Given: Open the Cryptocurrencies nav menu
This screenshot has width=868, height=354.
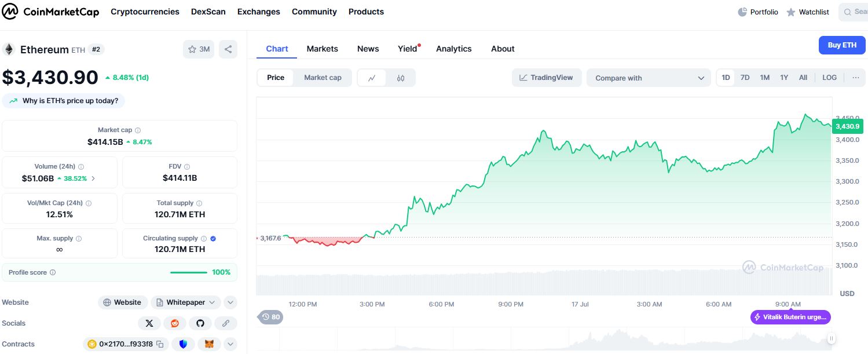Looking at the screenshot, I should point(145,12).
